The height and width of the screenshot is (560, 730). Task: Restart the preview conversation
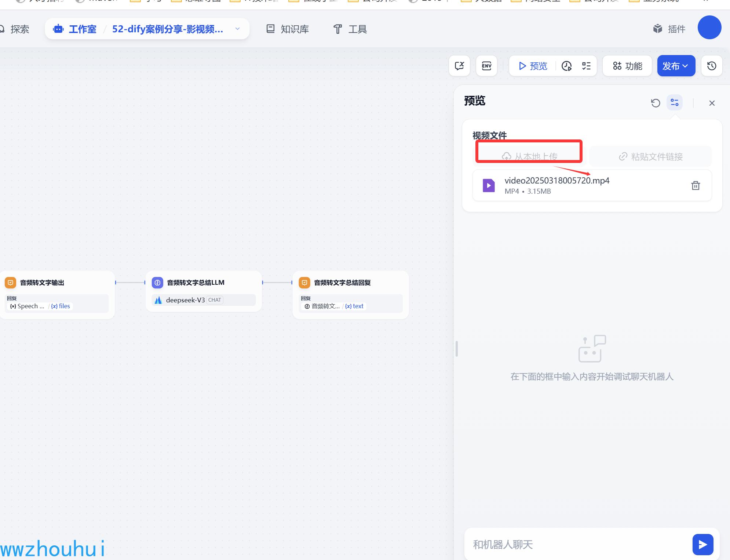(656, 103)
